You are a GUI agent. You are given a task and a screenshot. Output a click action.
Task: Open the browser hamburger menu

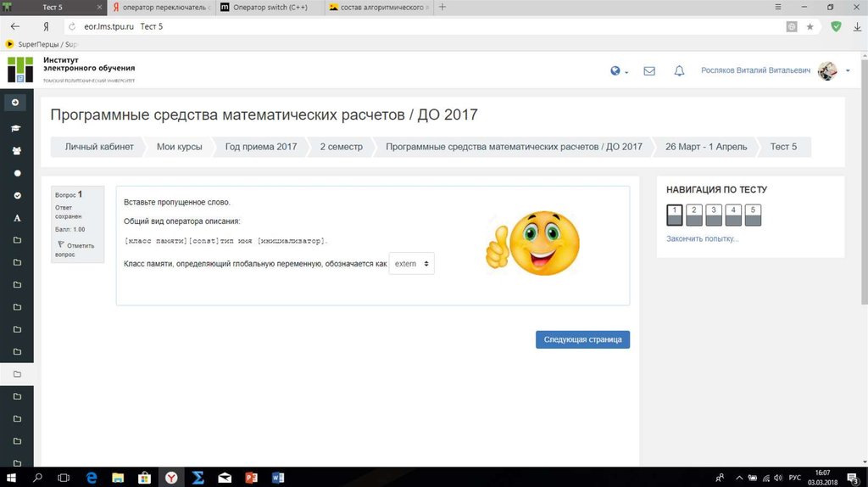click(x=778, y=7)
